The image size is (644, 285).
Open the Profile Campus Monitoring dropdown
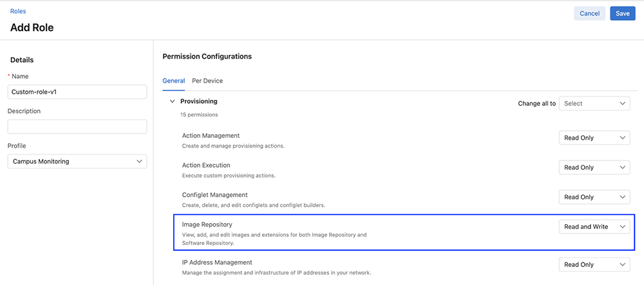point(77,162)
